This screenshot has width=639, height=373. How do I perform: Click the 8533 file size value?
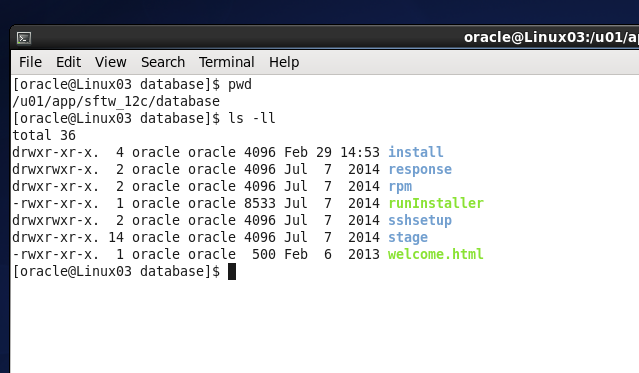pyautogui.click(x=260, y=203)
